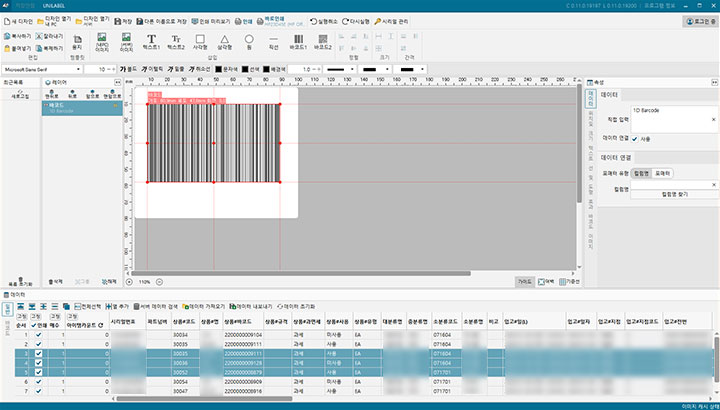Select the 1D Barcode layer item

point(61,111)
